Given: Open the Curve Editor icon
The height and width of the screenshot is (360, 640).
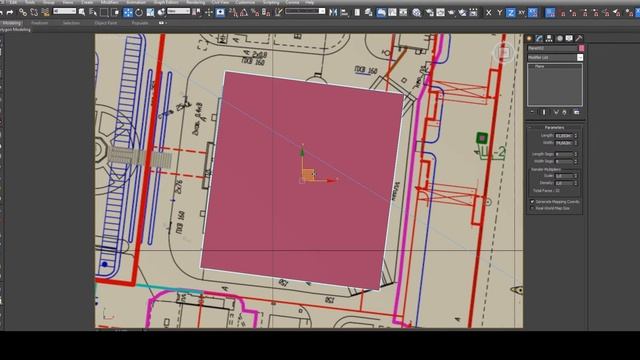Looking at the screenshot, I should [x=392, y=13].
